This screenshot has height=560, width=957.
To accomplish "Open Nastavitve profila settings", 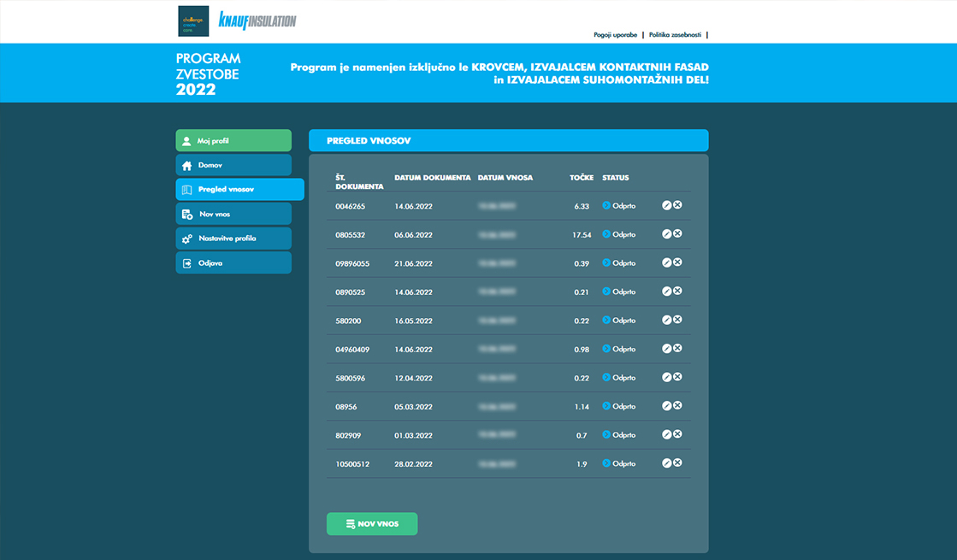I will point(233,239).
